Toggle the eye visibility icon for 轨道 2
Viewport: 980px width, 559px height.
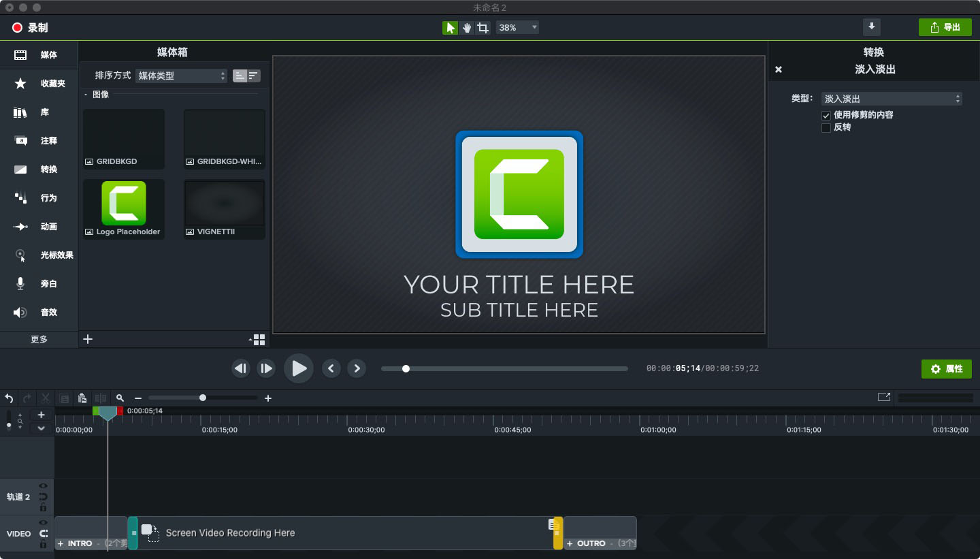click(43, 486)
